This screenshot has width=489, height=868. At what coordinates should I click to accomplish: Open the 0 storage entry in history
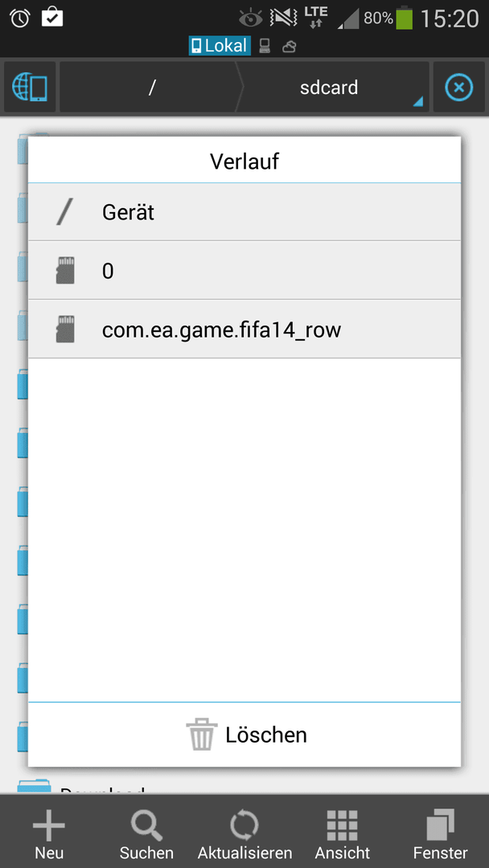244,271
